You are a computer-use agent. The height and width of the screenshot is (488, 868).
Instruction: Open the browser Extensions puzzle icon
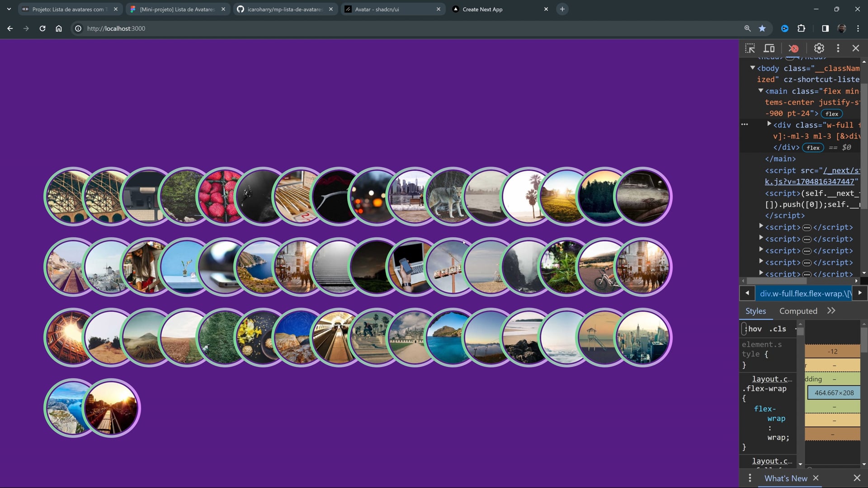click(801, 28)
